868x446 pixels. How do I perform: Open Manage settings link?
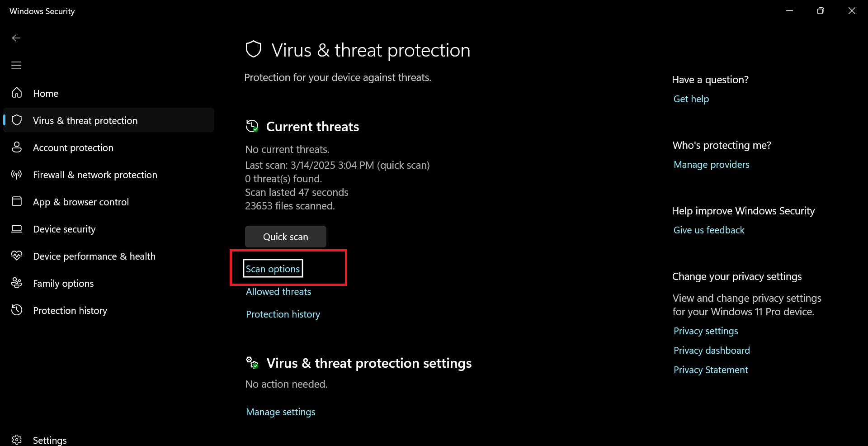tap(280, 412)
